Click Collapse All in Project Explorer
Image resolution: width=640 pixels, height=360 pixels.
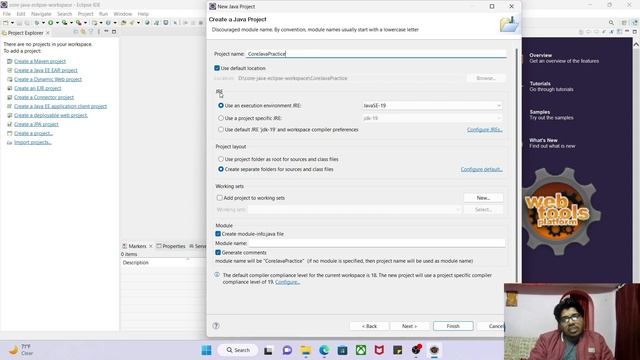76,32
